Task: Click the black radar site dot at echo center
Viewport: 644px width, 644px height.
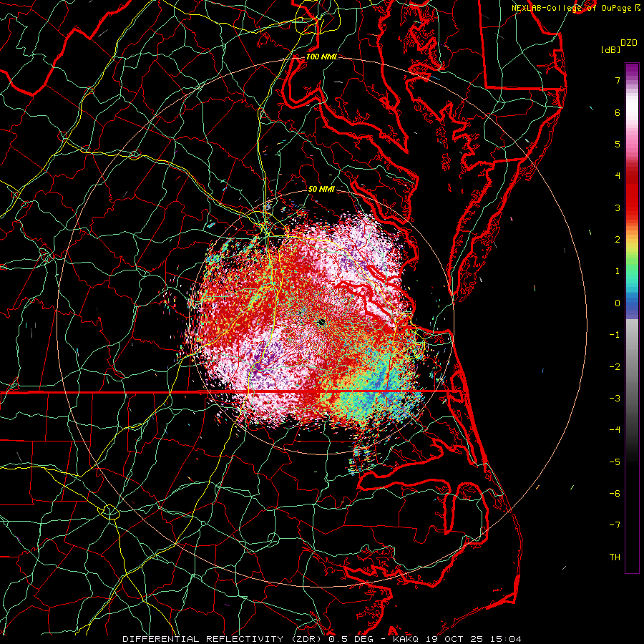Action: tap(321, 323)
